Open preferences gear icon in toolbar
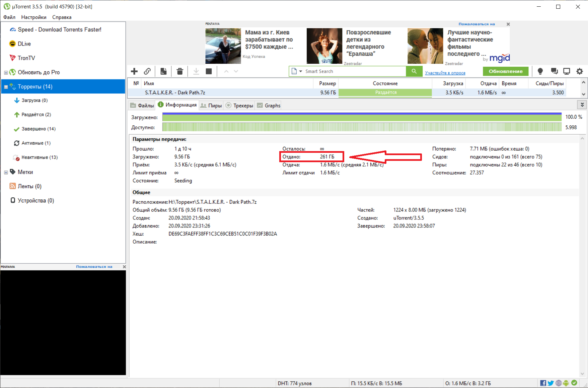588x388 pixels. [580, 71]
